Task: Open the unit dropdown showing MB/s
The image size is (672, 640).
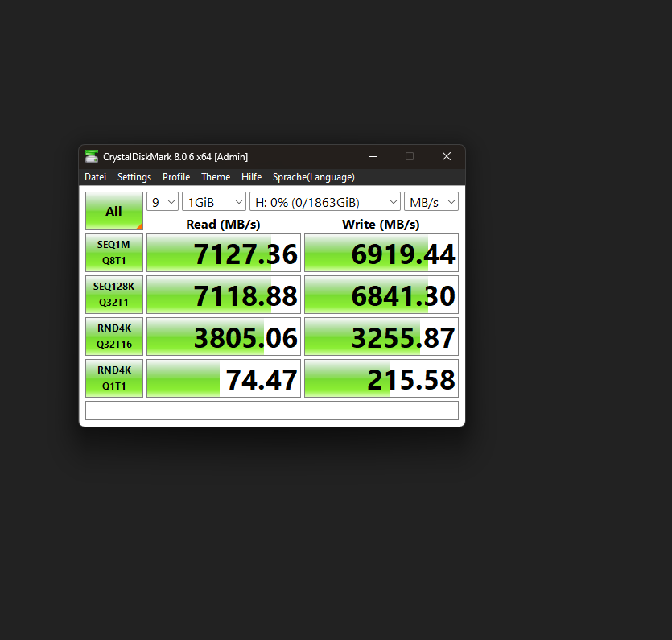Action: tap(431, 201)
